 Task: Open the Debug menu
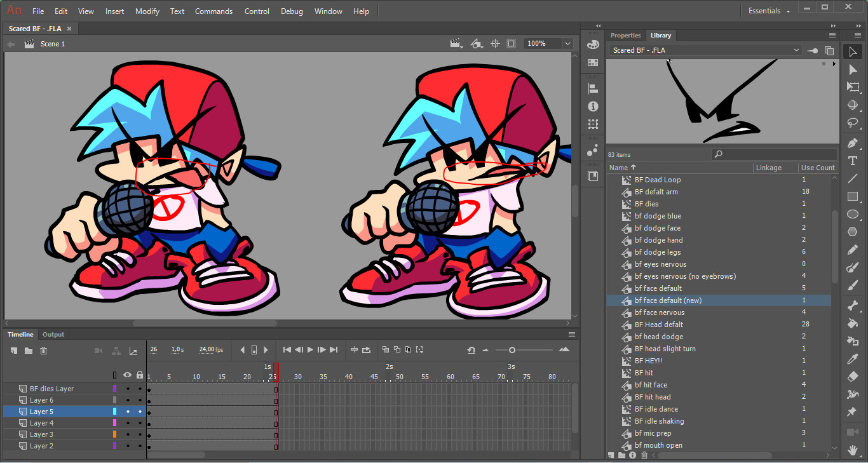coord(292,11)
